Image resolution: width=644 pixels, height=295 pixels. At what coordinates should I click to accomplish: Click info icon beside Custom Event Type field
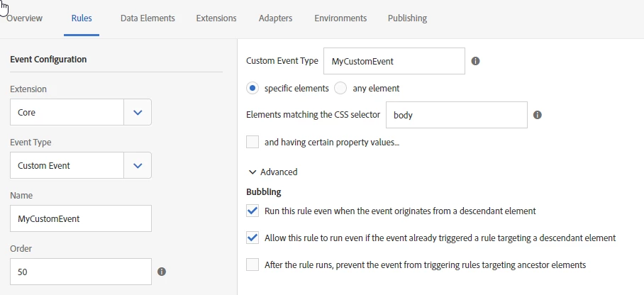475,61
